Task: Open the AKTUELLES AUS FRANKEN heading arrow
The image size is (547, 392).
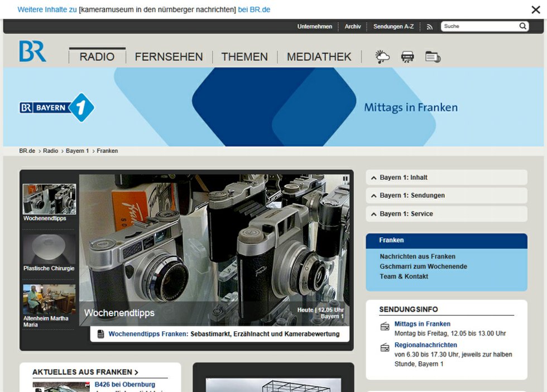Action: (136, 372)
